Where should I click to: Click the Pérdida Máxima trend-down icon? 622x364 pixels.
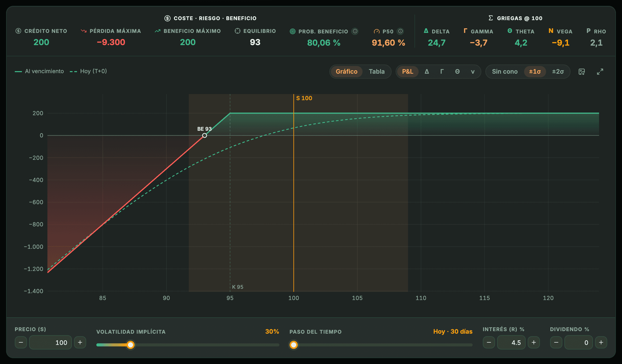click(x=84, y=31)
